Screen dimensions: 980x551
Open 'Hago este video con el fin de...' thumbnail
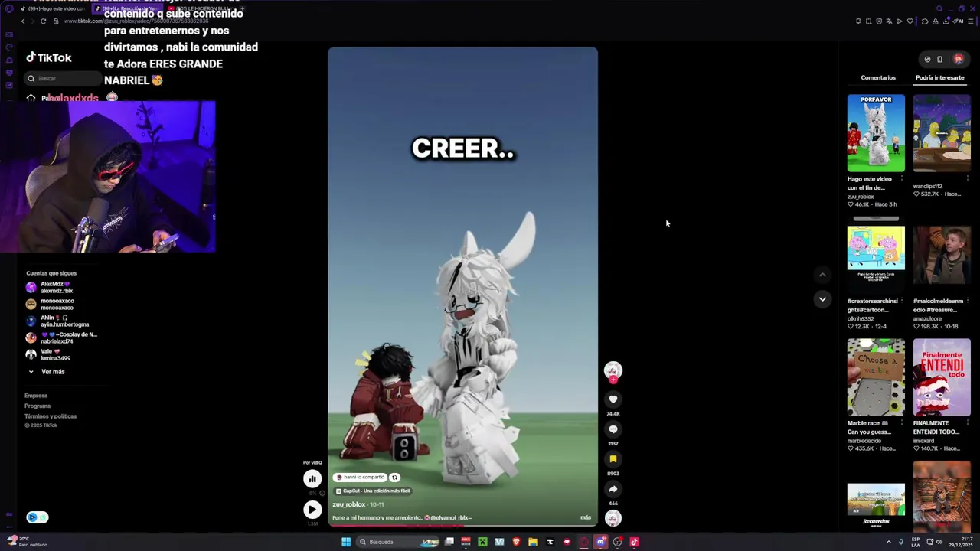click(x=876, y=133)
